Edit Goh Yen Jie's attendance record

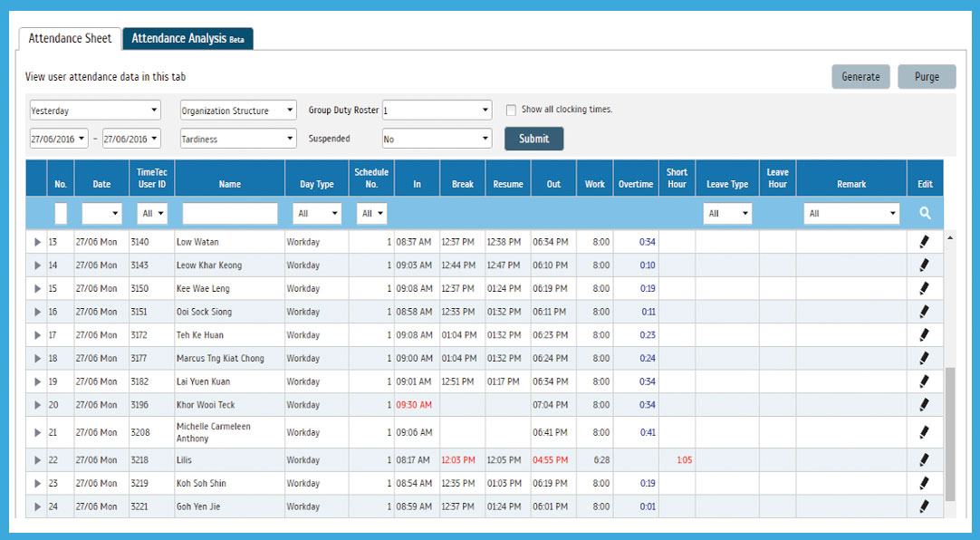924,506
